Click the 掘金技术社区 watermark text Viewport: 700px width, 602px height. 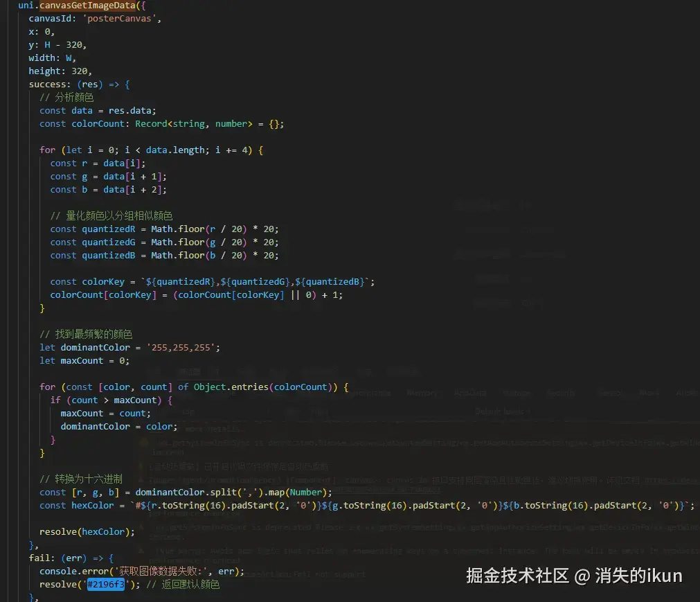coord(517,576)
